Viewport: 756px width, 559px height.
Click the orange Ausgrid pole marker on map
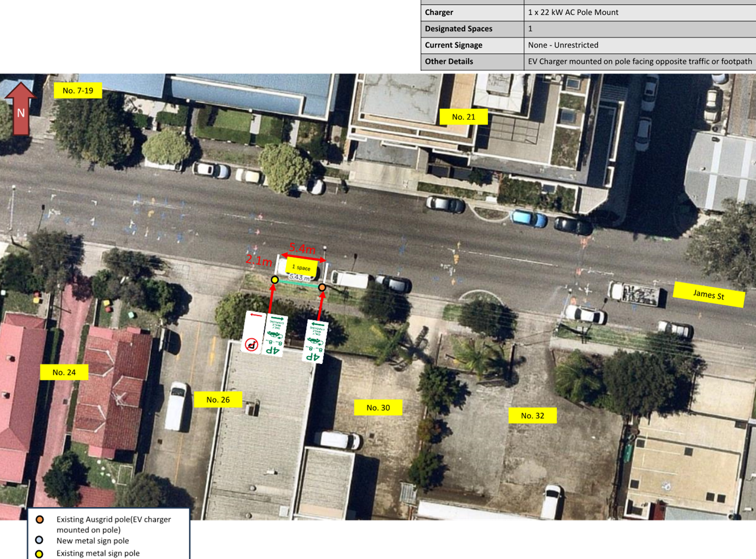(x=322, y=288)
